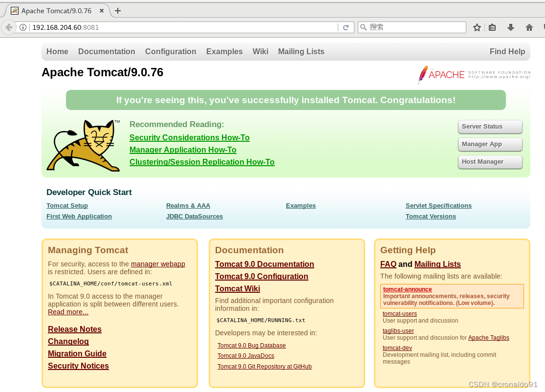545x392 pixels.
Task: Open the FAQ link under Getting Help
Action: pos(388,264)
